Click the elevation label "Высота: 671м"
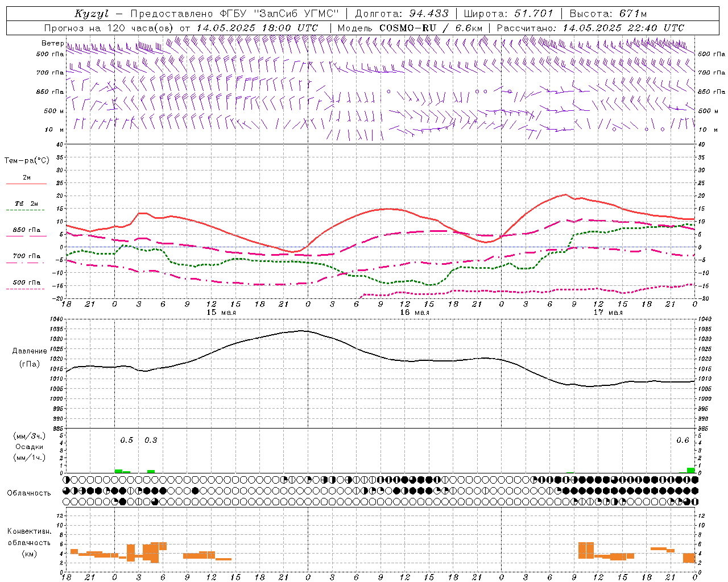This screenshot has height=582, width=728. (x=608, y=14)
